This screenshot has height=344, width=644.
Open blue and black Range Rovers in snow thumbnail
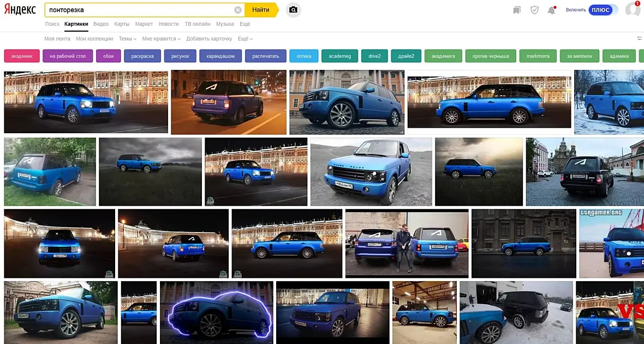pos(516,312)
